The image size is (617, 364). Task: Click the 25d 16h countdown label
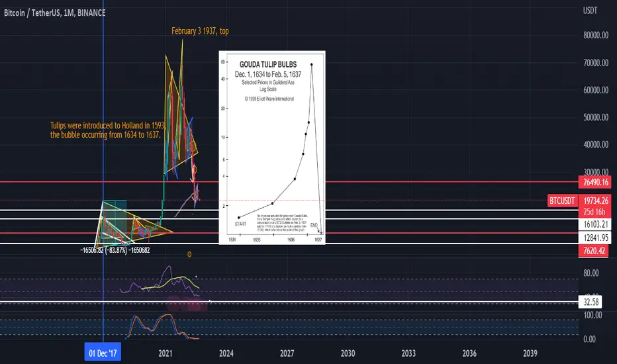594,212
